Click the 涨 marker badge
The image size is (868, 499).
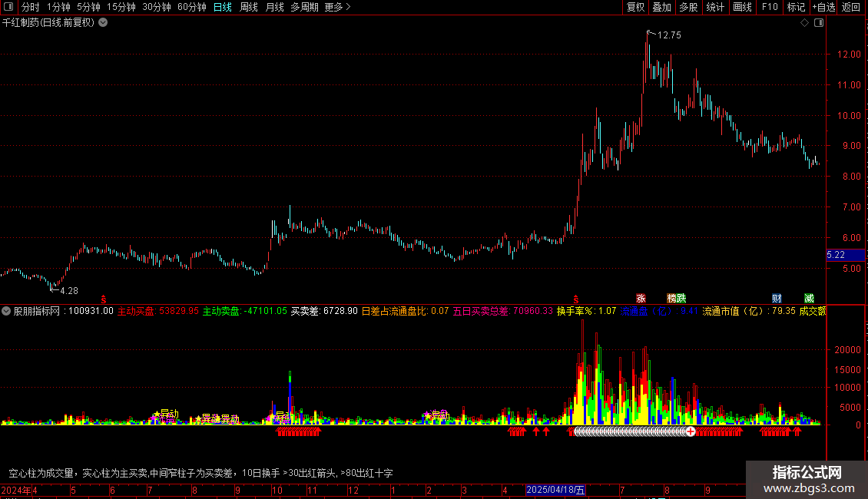point(641,298)
